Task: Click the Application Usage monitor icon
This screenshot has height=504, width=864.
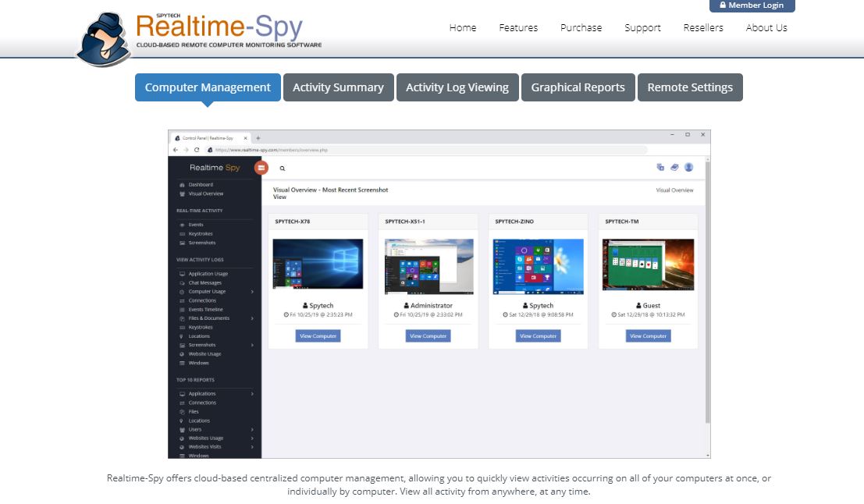Action: click(x=182, y=274)
